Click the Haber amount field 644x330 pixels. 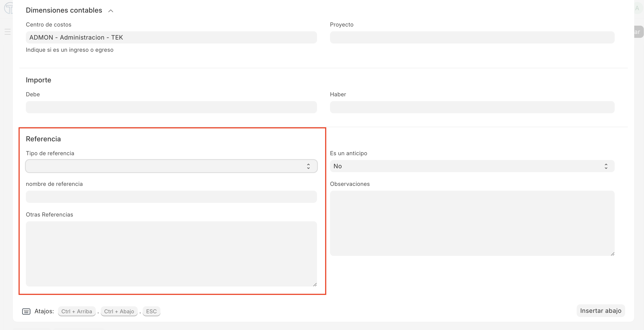click(472, 107)
